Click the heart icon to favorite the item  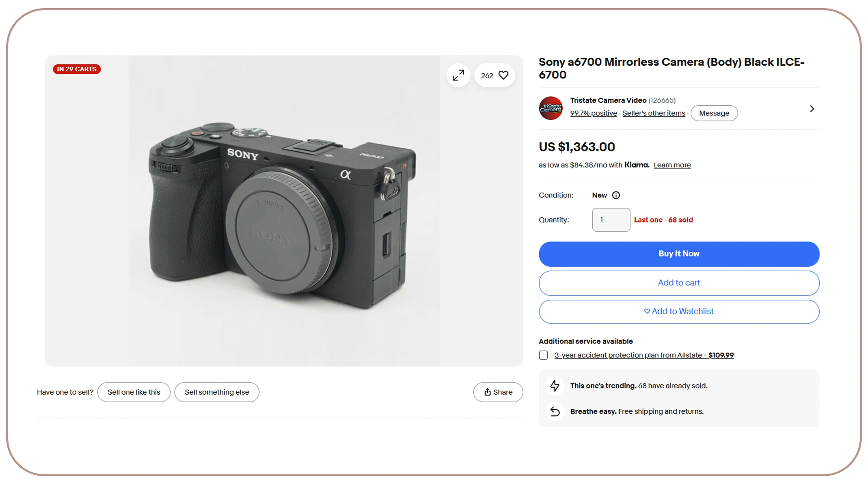tap(503, 75)
